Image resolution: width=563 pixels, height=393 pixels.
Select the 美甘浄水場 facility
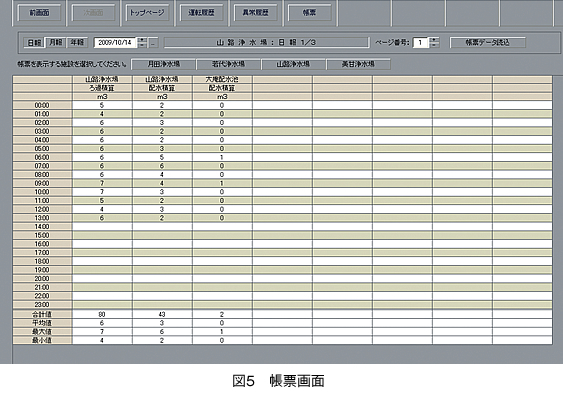(358, 64)
